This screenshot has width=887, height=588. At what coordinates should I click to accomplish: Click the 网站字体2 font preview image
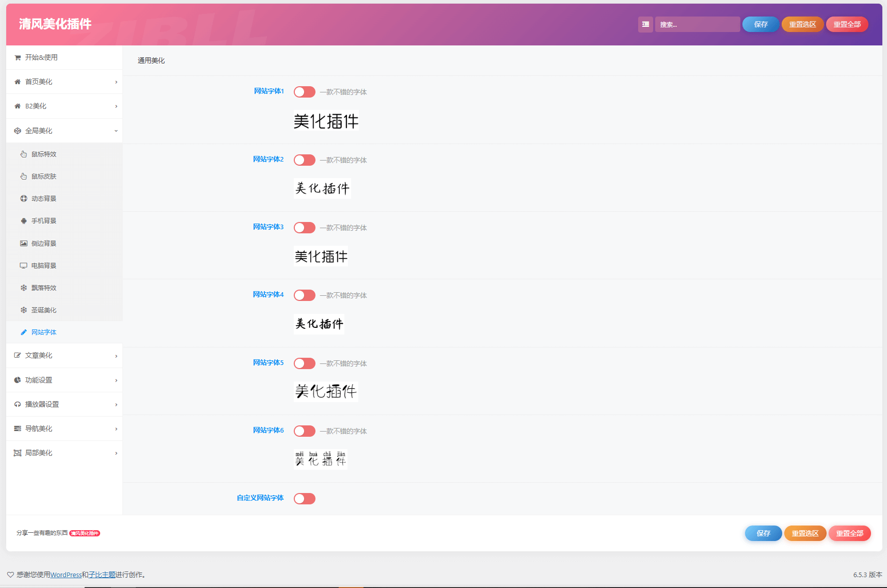click(323, 188)
